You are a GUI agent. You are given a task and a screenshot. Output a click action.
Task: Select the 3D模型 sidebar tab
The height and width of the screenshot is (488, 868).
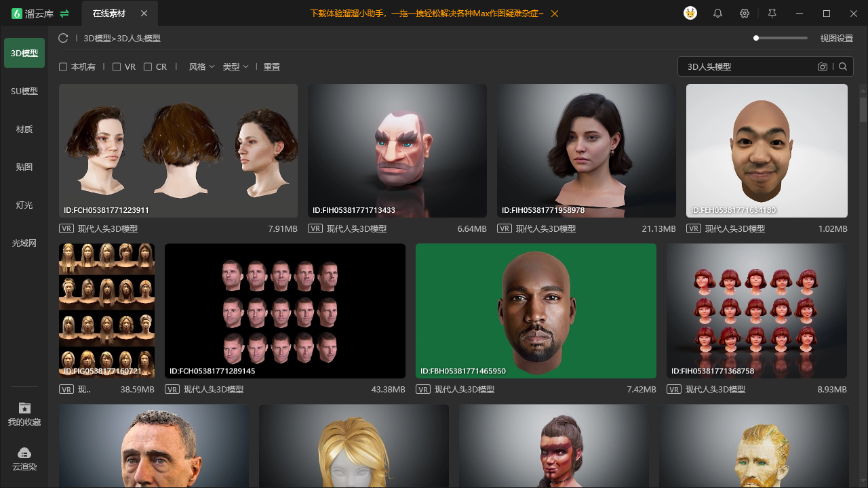coord(24,53)
